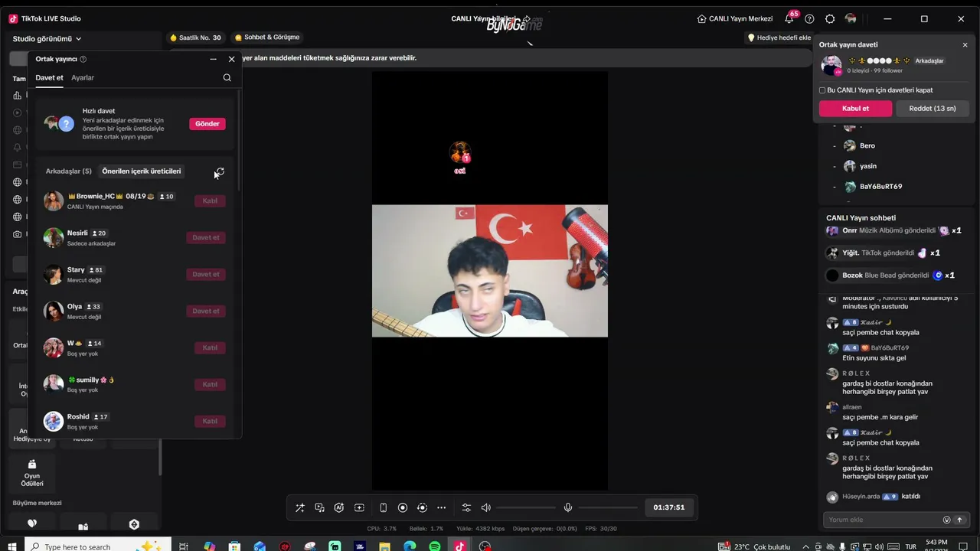Show the Arkadaşlar (5) list
The image size is (980, 551).
click(x=68, y=171)
